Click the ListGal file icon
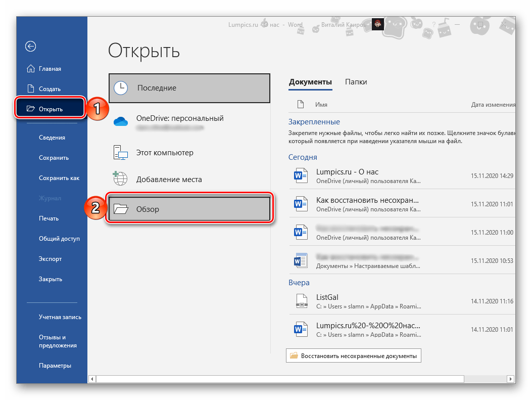Viewport: 532px width, 400px height. (301, 301)
